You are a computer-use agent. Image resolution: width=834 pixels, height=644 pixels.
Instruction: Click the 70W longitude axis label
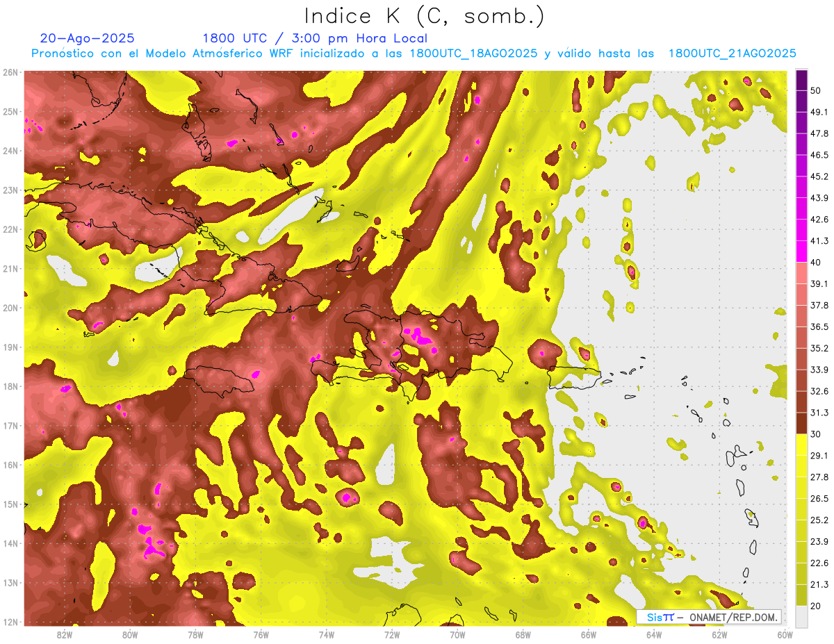(x=457, y=634)
